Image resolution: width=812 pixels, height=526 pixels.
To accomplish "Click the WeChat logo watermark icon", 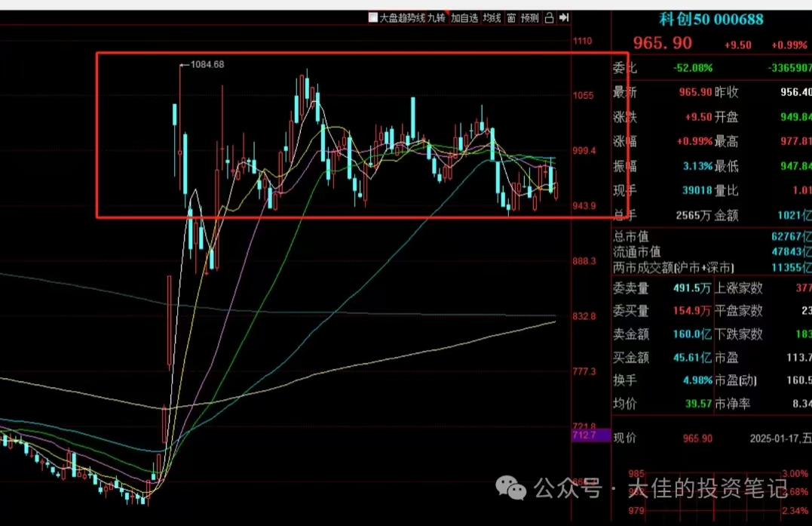I will pyautogui.click(x=514, y=489).
